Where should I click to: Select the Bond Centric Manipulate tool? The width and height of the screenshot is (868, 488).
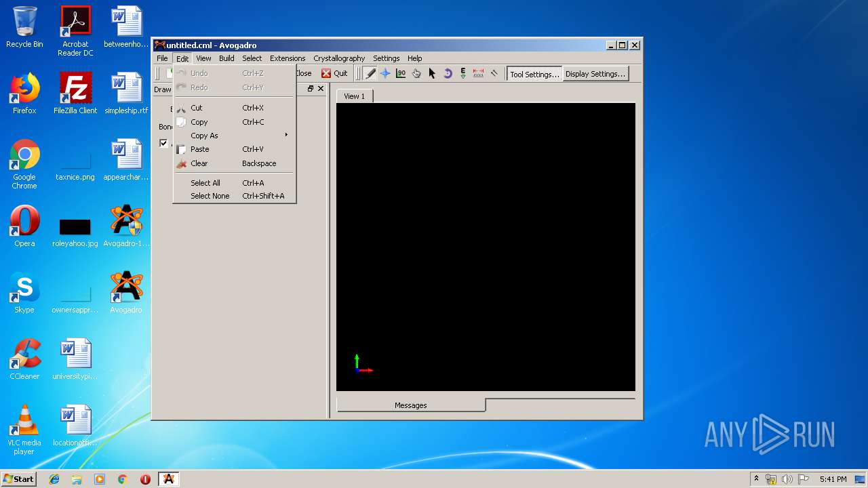401,73
